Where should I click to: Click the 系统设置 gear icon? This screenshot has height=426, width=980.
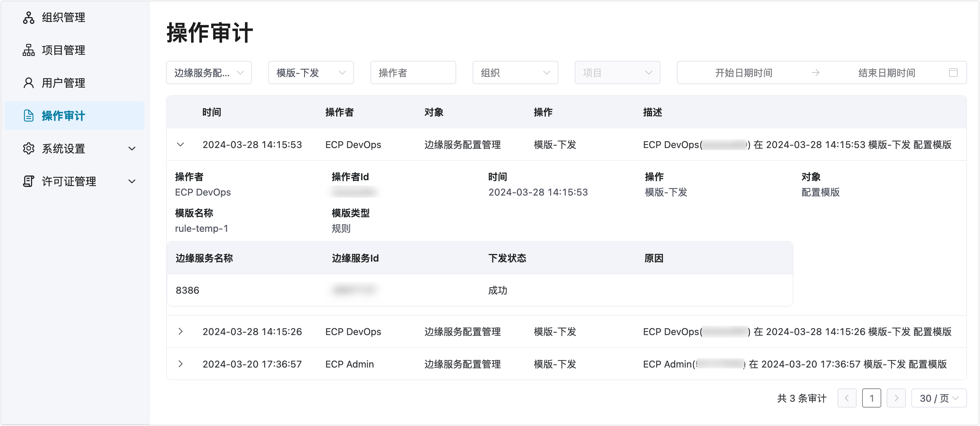(28, 148)
